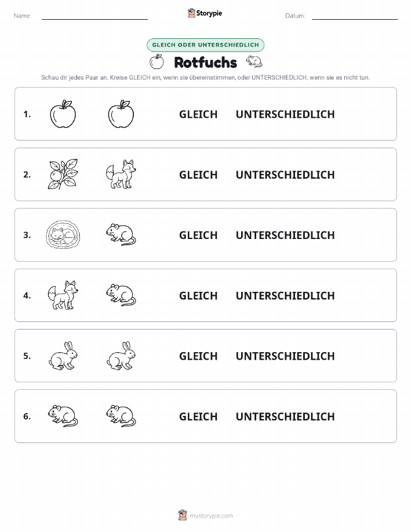Click the Storypie logo at top
The height and width of the screenshot is (532, 411).
205,13
